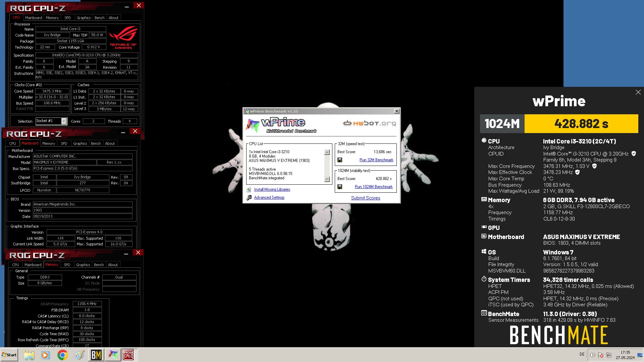644x362 pixels.
Task: Open Mainboard tab in the Processor CPU-Z window
Action: [34, 18]
